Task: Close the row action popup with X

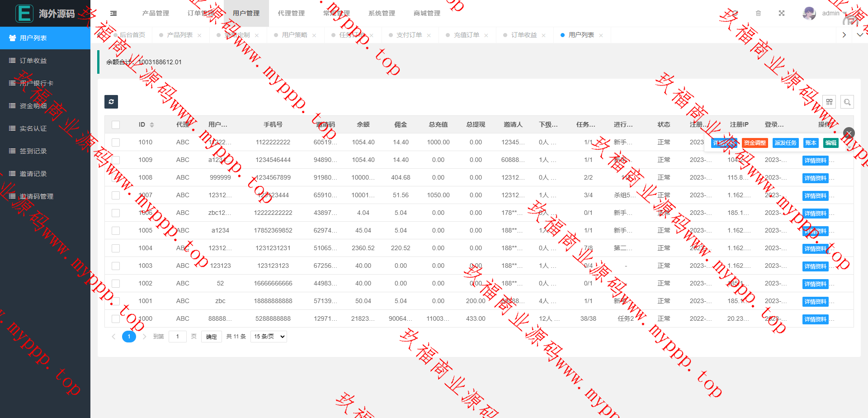Action: point(849,133)
